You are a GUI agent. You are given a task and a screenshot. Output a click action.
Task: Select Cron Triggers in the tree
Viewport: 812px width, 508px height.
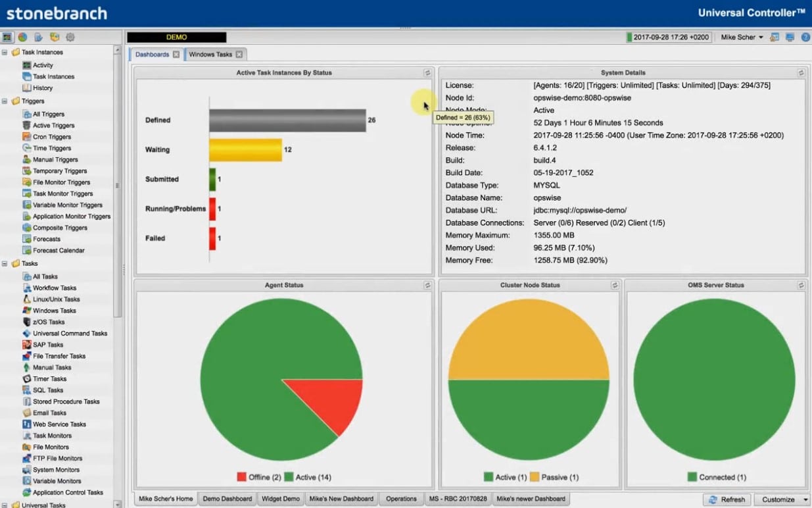click(52, 137)
